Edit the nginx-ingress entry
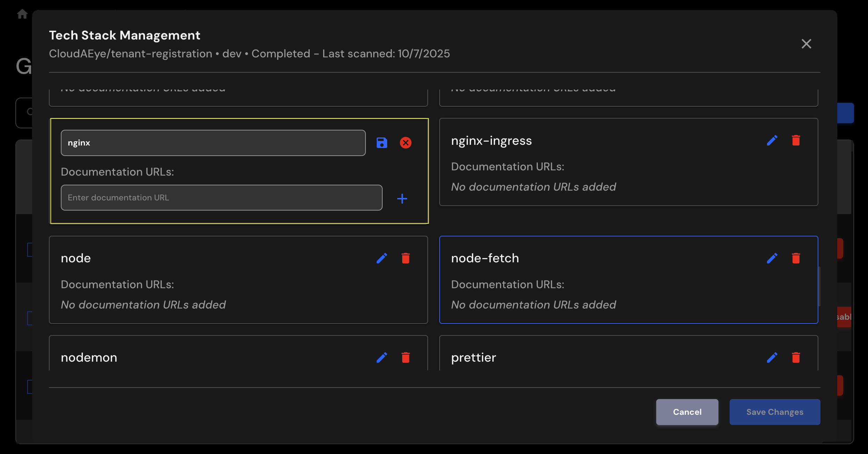This screenshot has width=868, height=454. (x=772, y=140)
